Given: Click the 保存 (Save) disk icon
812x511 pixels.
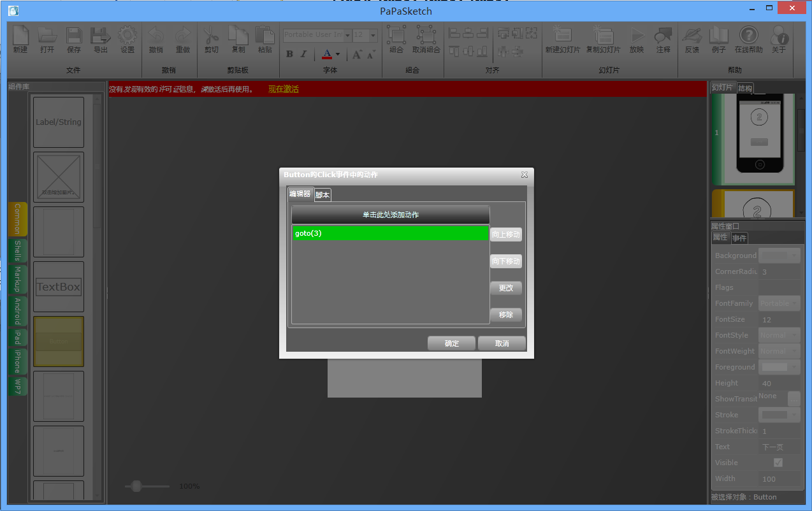Looking at the screenshot, I should tap(74, 35).
